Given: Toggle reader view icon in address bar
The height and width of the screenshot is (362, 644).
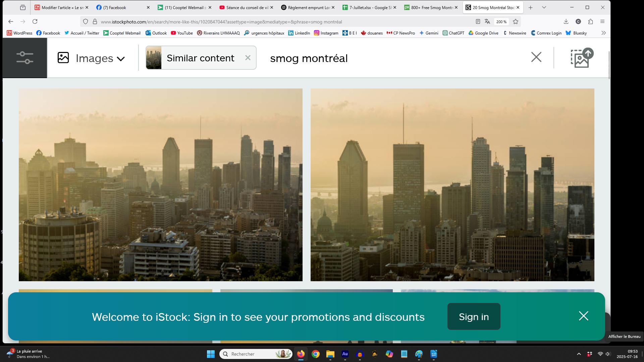Looking at the screenshot, I should [x=478, y=22].
